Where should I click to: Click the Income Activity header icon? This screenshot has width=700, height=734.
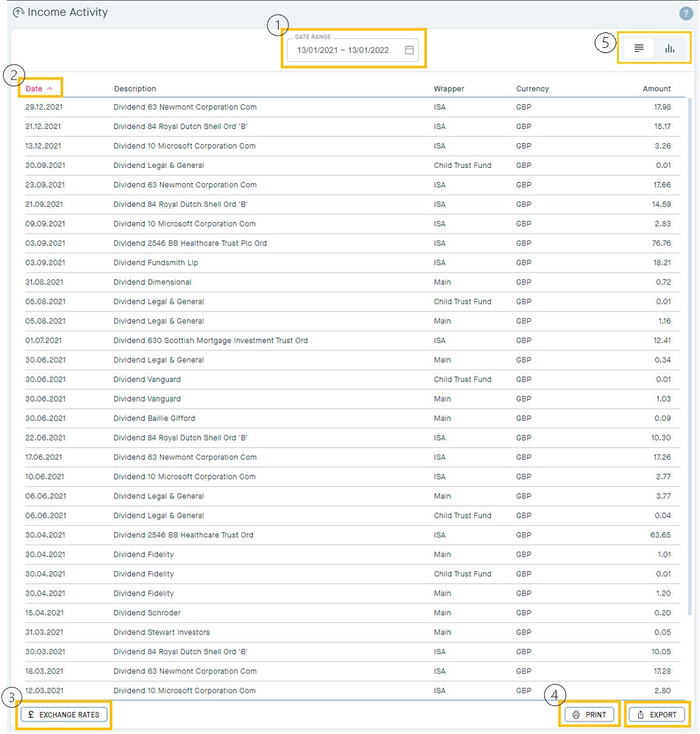[x=19, y=12]
